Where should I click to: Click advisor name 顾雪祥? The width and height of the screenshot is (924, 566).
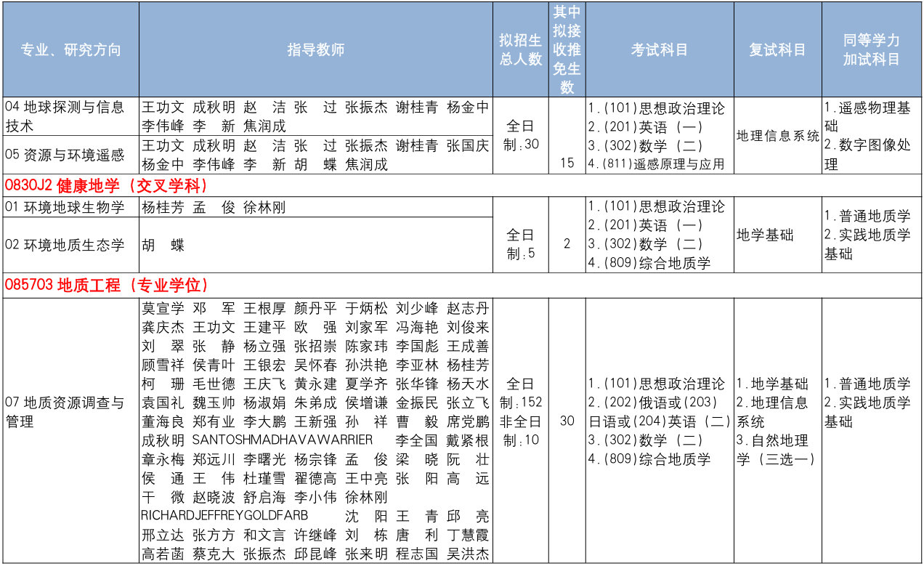pos(163,365)
